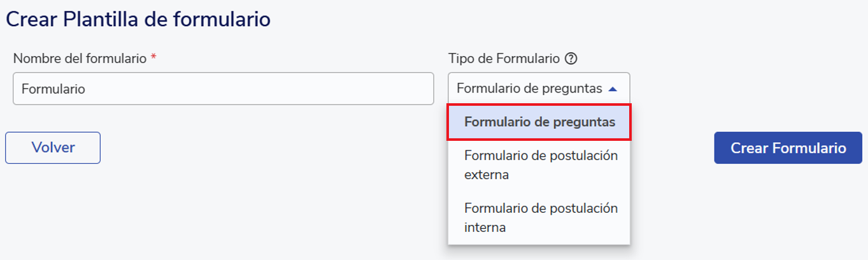Click the word externa in the second option

(x=487, y=175)
